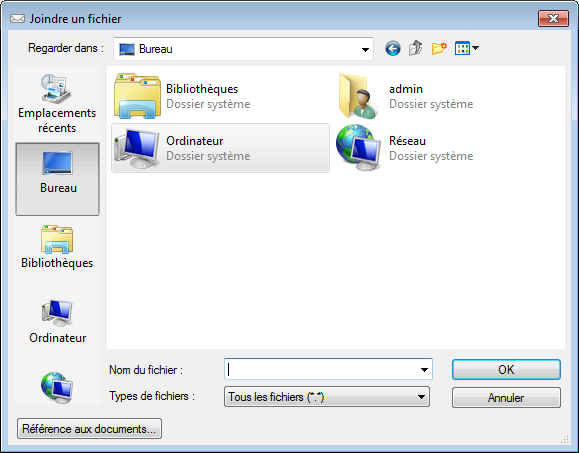Expand the Regarder dans location dropdown
Image resolution: width=579 pixels, height=453 pixels.
365,49
